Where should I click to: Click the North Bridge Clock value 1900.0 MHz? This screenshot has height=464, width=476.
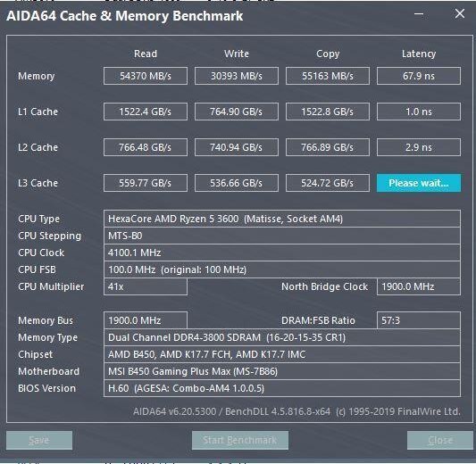[419, 286]
